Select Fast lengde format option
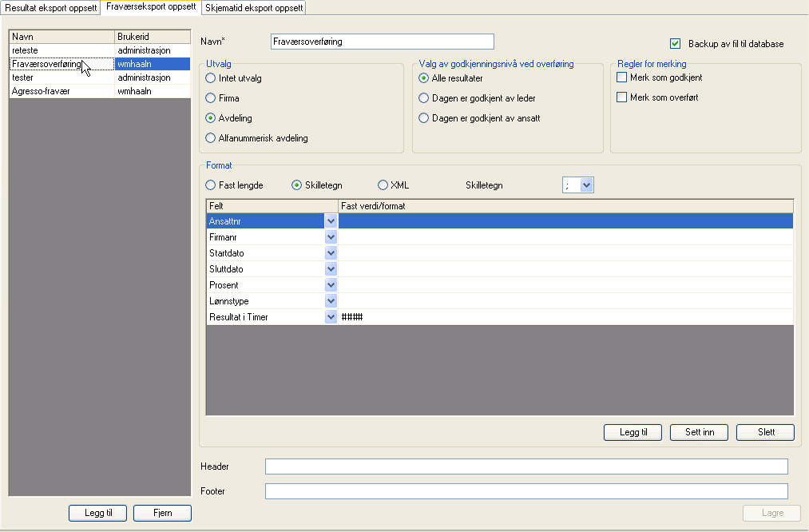809x532 pixels. (211, 185)
